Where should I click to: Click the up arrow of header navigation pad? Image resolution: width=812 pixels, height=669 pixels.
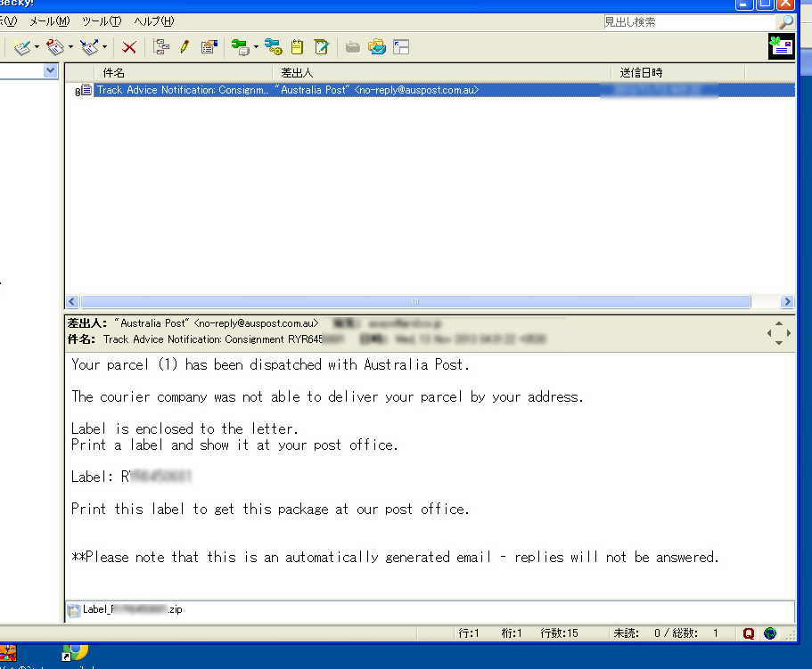778,323
